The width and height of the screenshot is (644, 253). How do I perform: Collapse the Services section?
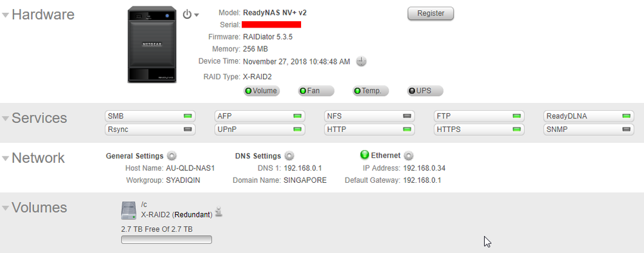pos(5,118)
